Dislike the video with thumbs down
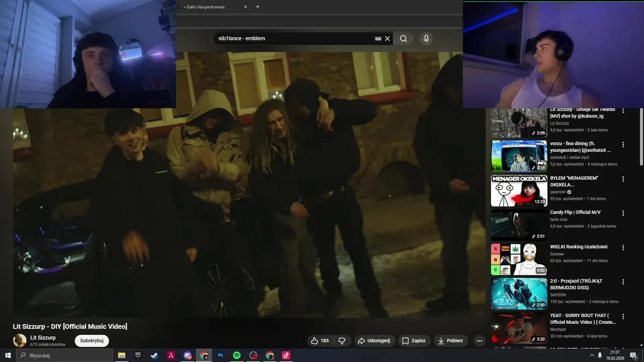644x362 pixels. pos(342,341)
